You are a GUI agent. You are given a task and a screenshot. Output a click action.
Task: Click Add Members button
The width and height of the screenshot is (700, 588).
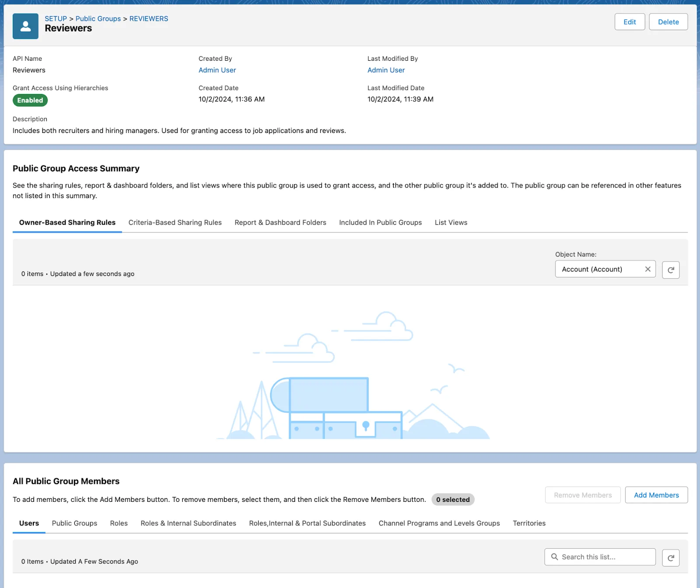(656, 495)
